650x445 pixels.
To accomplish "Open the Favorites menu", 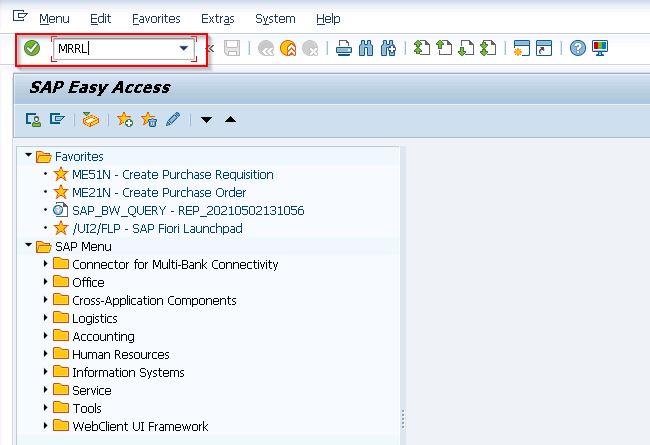I will click(156, 19).
